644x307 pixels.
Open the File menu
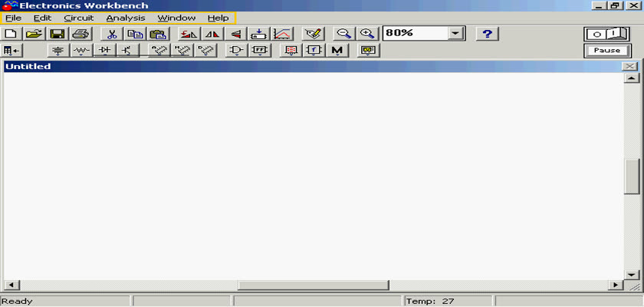click(14, 18)
